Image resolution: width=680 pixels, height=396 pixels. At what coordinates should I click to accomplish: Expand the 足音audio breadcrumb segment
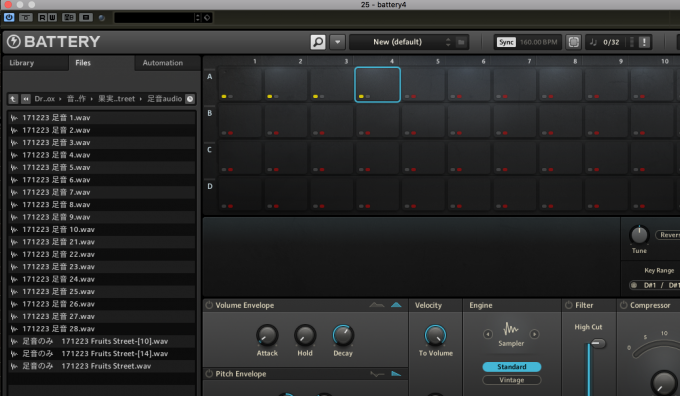pyautogui.click(x=164, y=99)
